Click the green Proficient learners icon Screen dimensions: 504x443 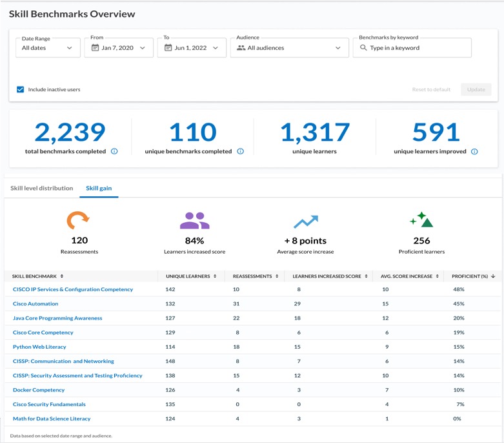point(421,220)
